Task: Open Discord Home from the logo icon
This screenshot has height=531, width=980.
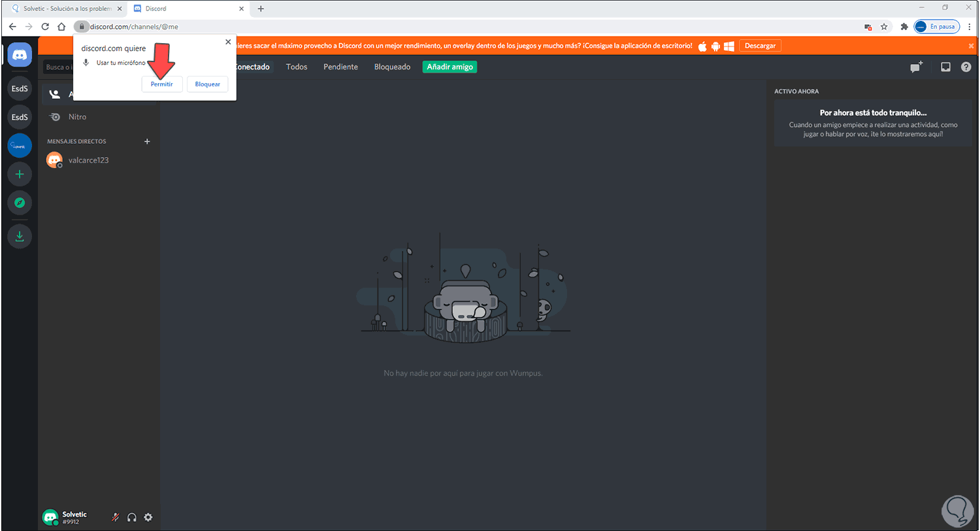Action: pyautogui.click(x=20, y=55)
